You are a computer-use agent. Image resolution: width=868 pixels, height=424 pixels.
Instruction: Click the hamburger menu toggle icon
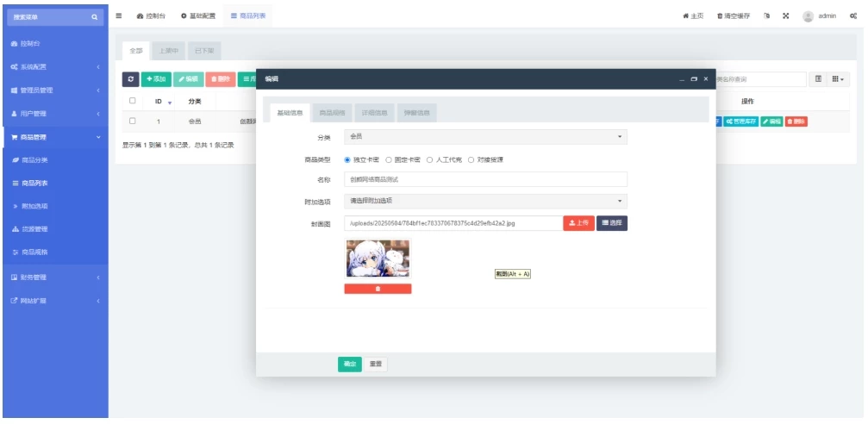(x=119, y=16)
